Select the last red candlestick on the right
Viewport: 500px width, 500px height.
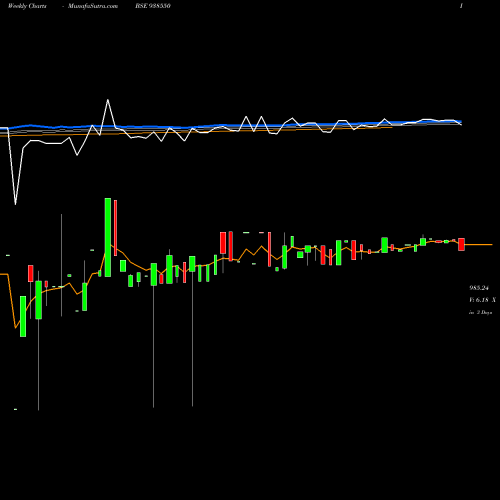(x=461, y=244)
